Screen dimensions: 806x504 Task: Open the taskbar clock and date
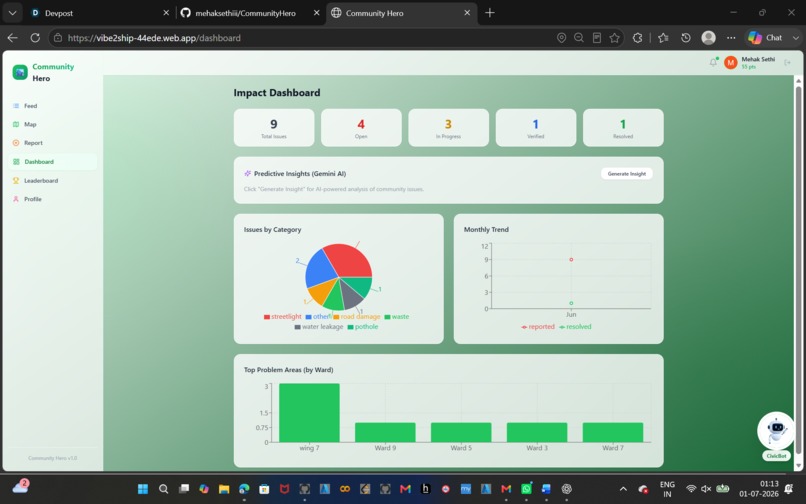tap(759, 489)
